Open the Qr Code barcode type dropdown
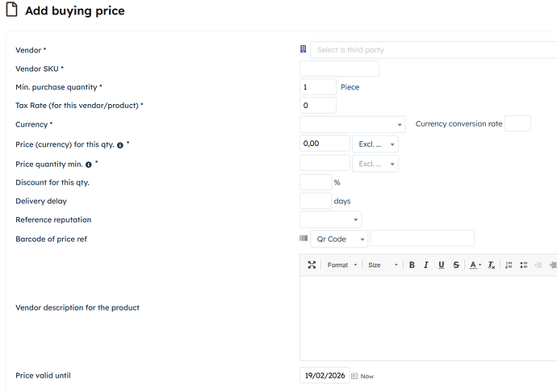557x392 pixels. (x=339, y=239)
